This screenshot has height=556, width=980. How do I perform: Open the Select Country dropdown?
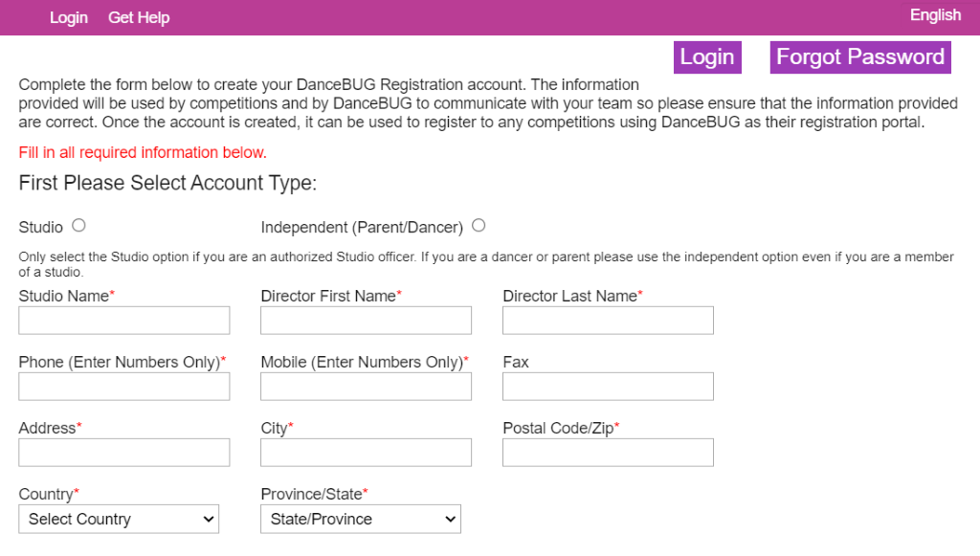click(119, 519)
